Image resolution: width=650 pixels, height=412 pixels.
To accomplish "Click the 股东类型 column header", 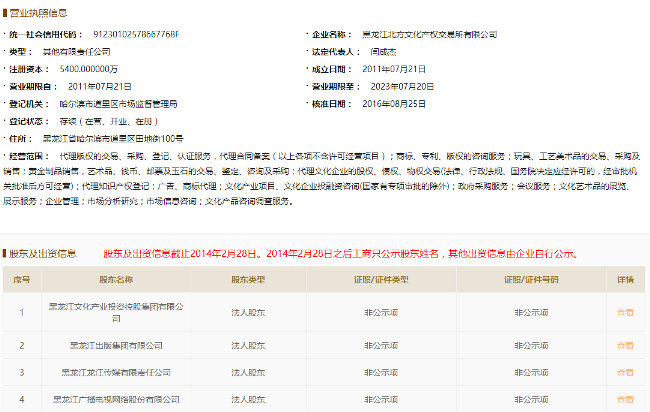I will click(248, 280).
